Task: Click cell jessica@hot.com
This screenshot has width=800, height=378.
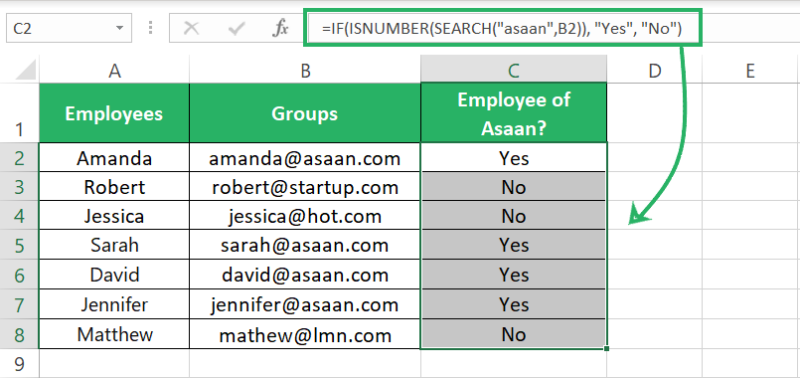Action: [x=305, y=216]
